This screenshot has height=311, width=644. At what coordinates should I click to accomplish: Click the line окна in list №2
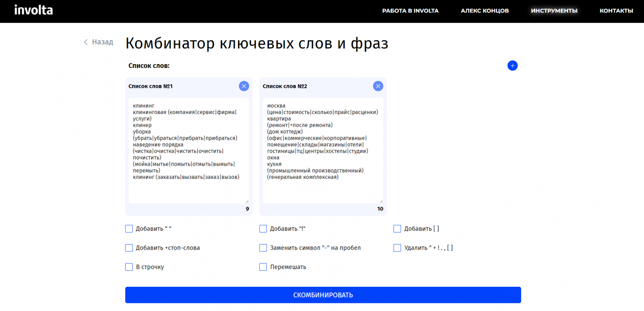[x=273, y=158]
